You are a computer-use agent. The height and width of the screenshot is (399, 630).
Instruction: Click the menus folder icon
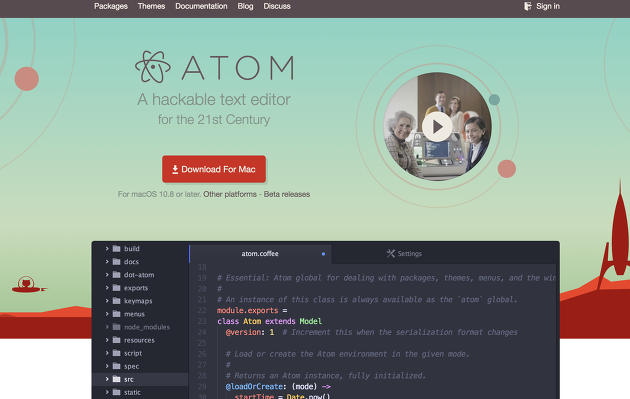117,314
